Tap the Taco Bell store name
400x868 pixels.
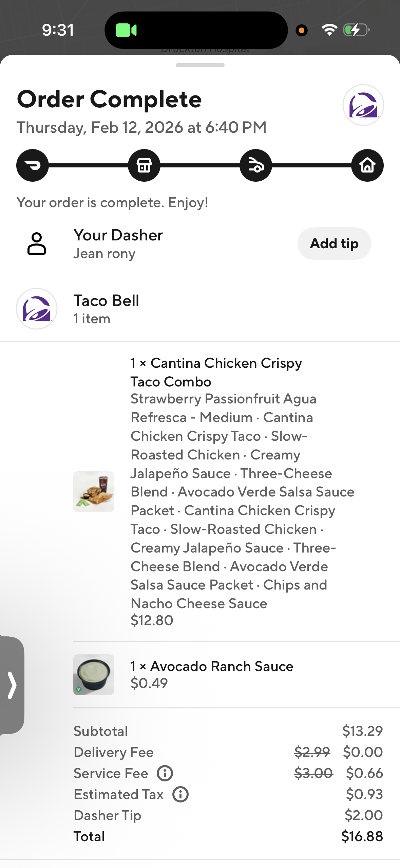point(106,301)
